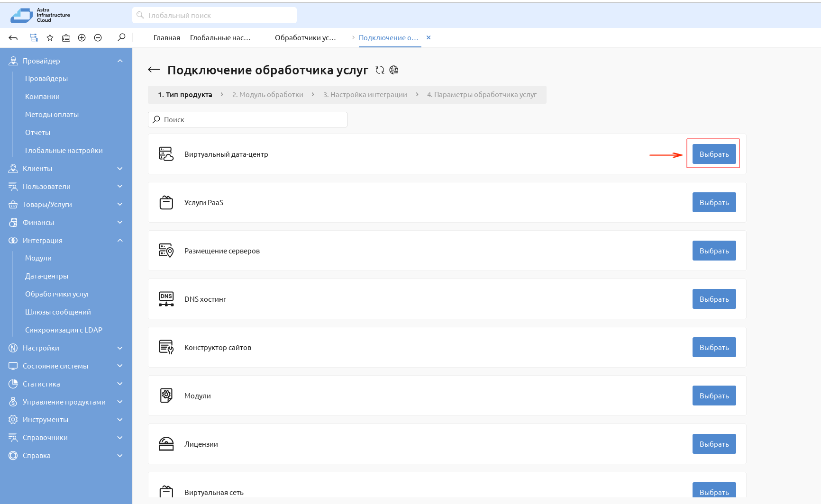This screenshot has width=821, height=504.
Task: Select step 2. Модуль обработки
Action: [x=268, y=95]
